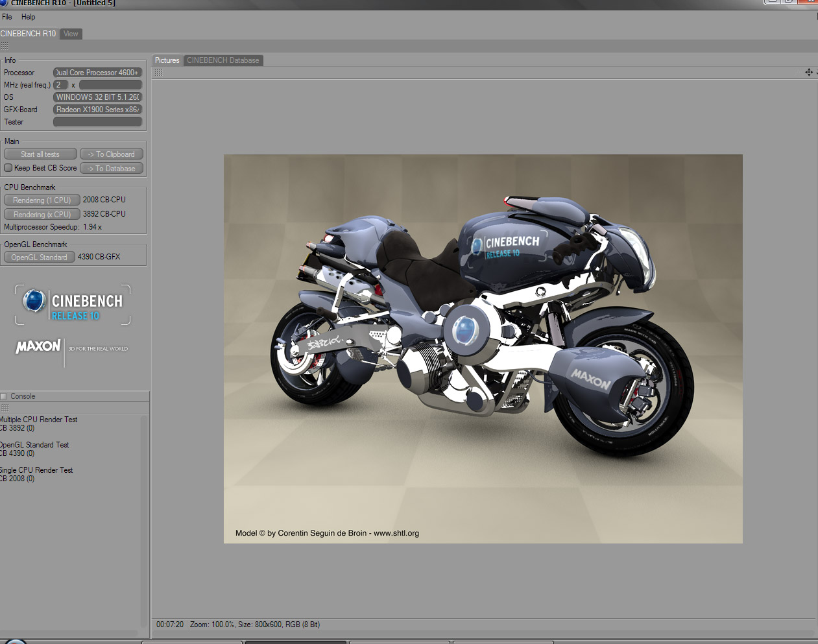Click the pan/move picture icon
The image size is (818, 644).
[809, 72]
